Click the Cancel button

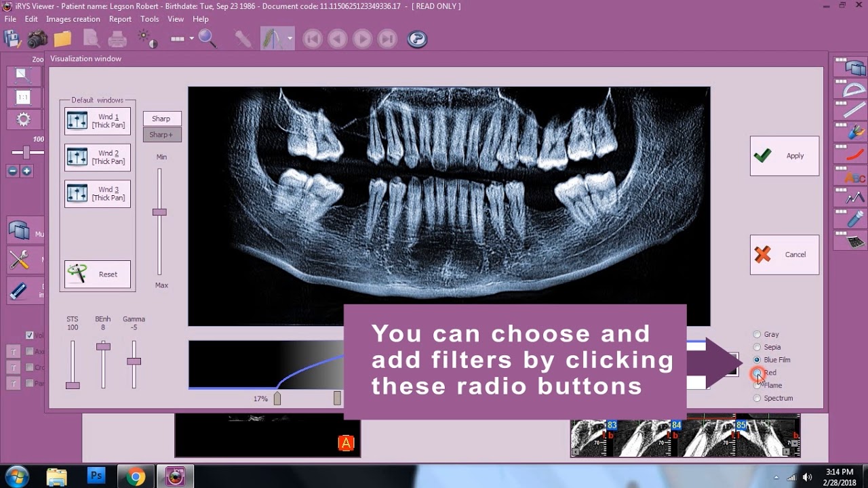(785, 255)
